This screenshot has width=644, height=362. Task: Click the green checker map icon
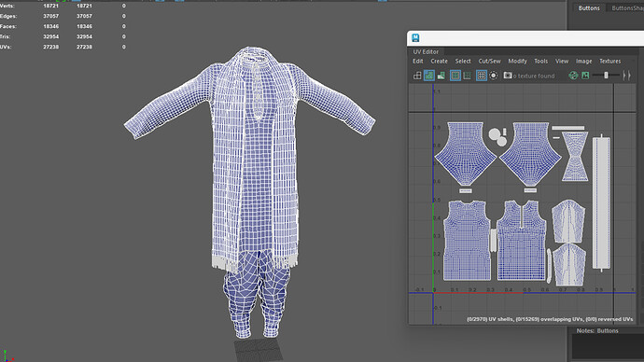click(573, 76)
